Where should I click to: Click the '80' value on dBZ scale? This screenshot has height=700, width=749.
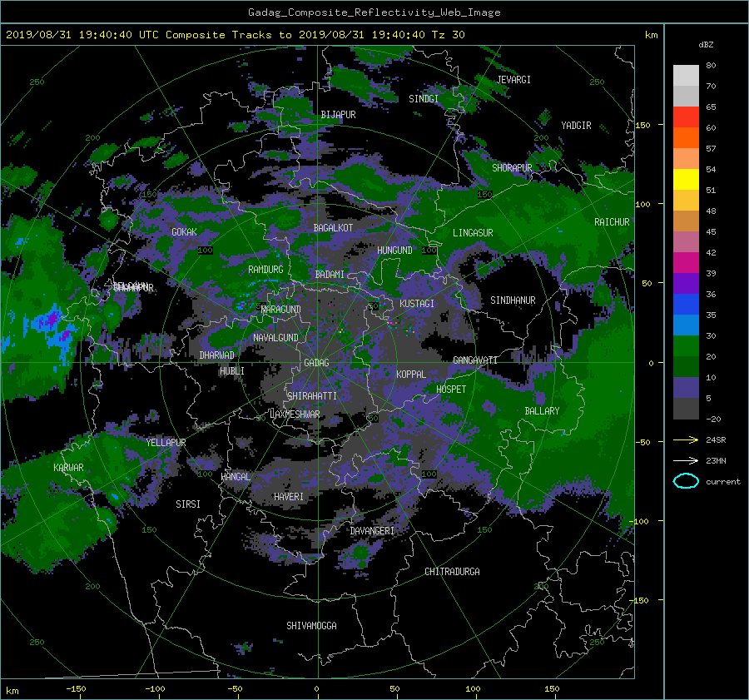711,66
